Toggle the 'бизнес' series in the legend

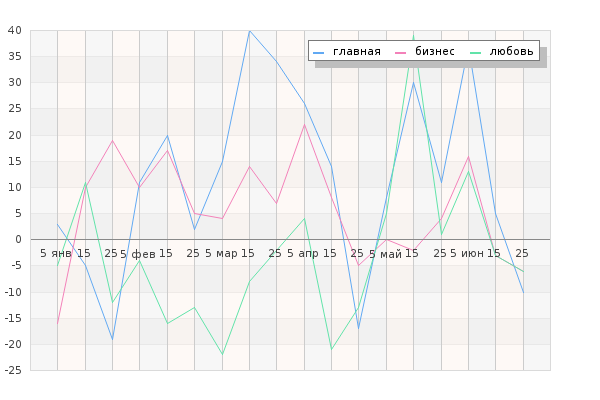pos(425,52)
